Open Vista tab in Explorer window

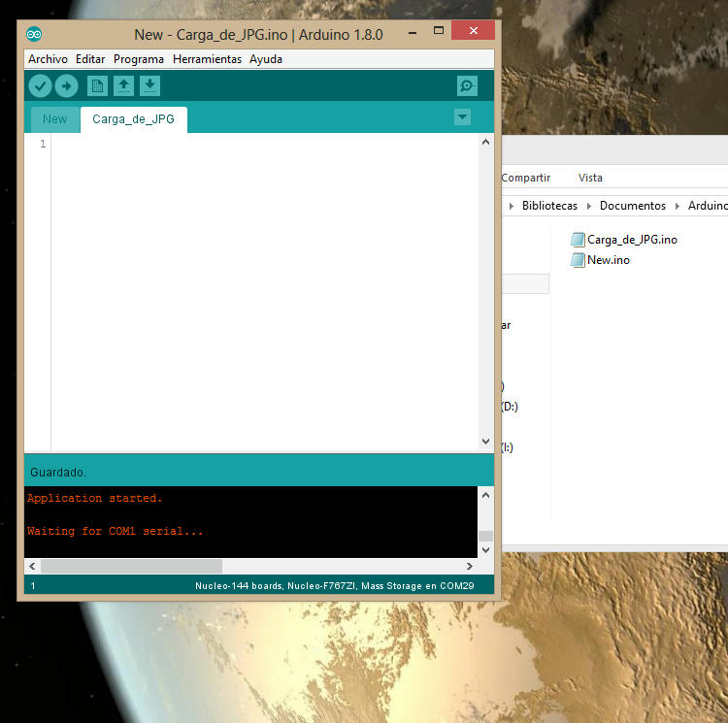click(590, 178)
